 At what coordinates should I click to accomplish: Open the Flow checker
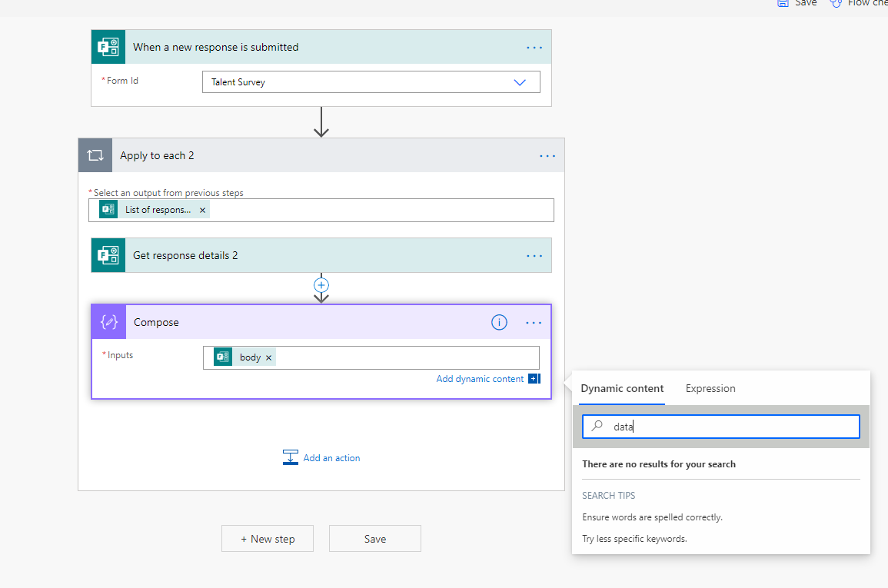coord(836,4)
